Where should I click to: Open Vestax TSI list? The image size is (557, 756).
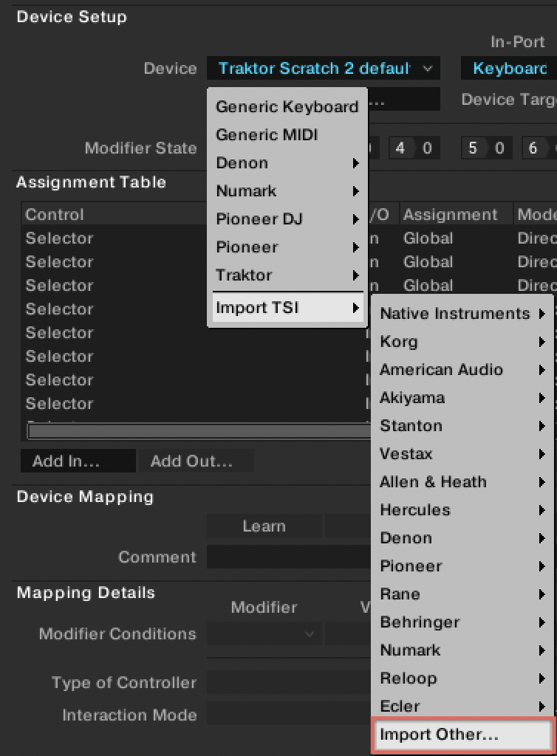coord(462,454)
